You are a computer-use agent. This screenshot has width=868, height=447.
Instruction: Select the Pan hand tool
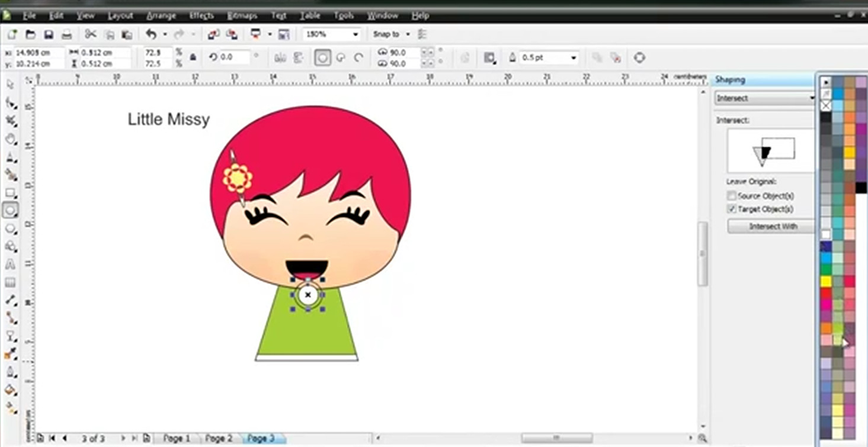click(11, 139)
